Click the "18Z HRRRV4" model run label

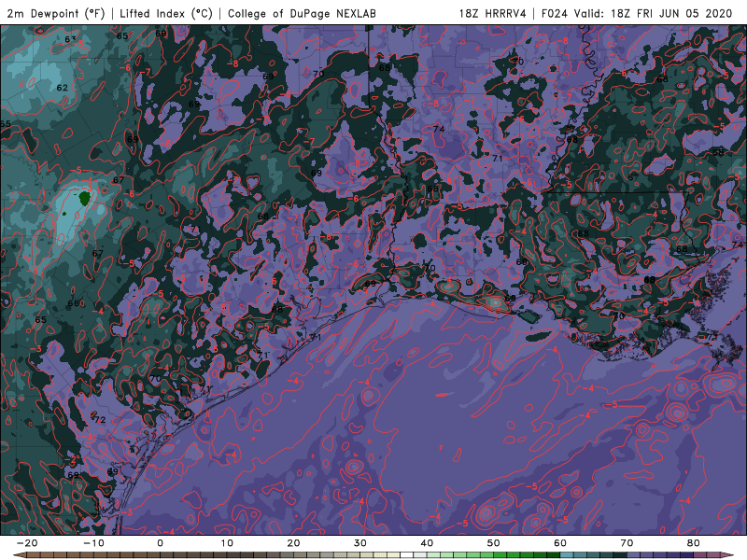pyautogui.click(x=493, y=13)
